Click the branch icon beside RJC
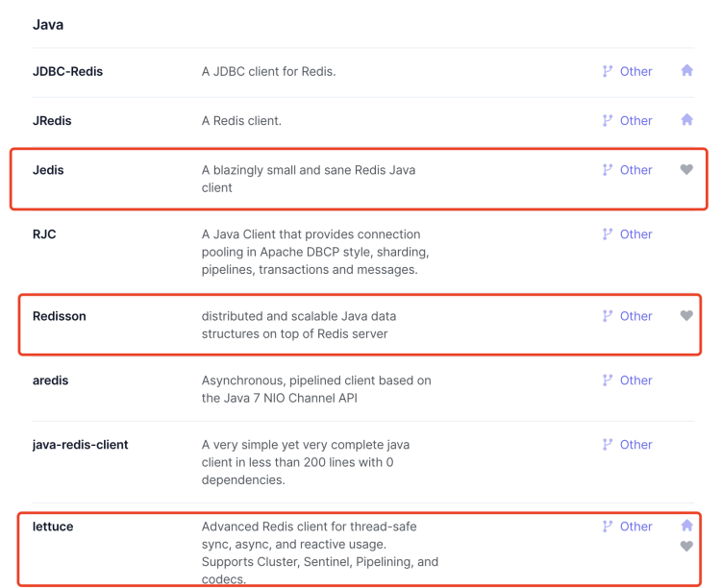This screenshot has height=588, width=721. (608, 234)
